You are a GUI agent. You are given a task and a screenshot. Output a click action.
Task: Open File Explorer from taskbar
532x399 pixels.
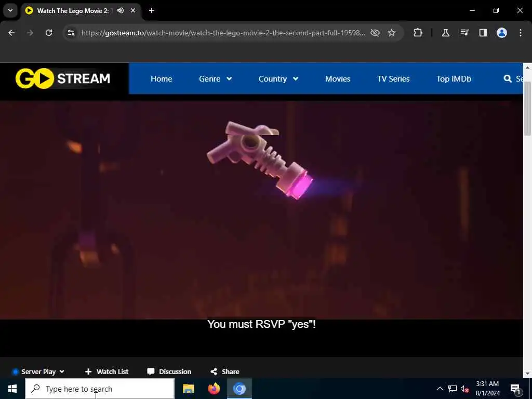tap(188, 389)
